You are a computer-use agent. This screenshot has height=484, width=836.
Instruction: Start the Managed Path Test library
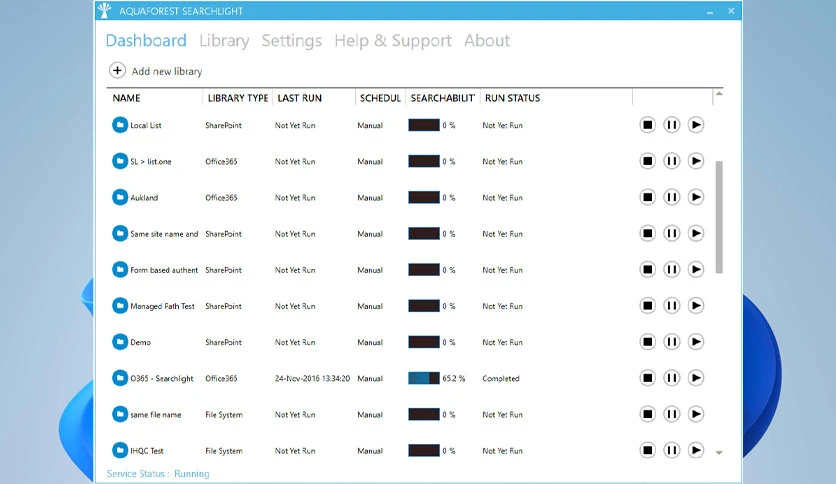pos(696,305)
